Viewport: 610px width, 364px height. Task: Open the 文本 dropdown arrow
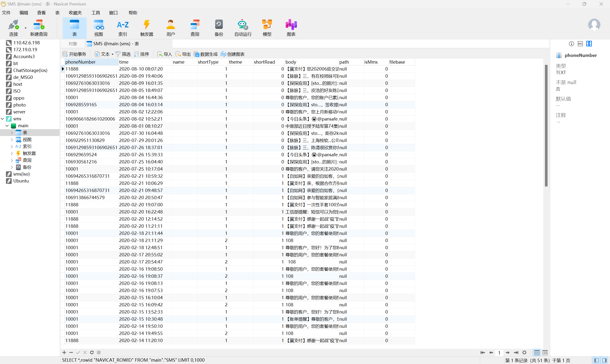(112, 54)
